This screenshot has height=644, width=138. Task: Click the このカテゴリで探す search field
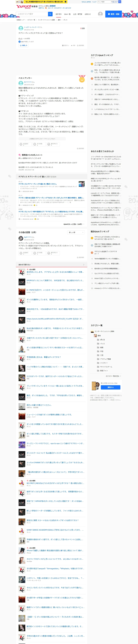[x=32, y=14]
